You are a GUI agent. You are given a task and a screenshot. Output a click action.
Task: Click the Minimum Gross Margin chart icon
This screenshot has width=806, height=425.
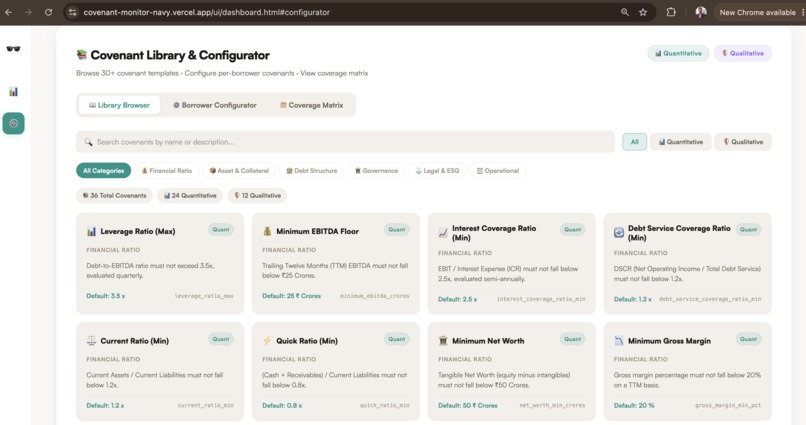[619, 341]
